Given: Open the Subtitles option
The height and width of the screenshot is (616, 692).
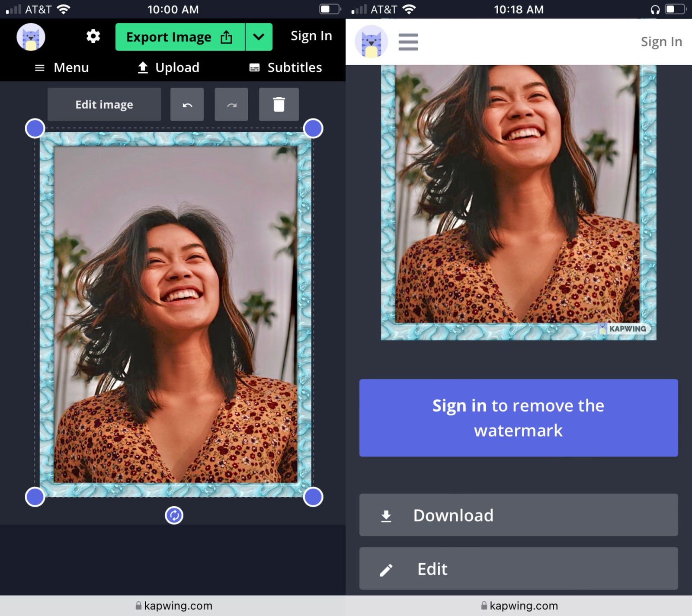Looking at the screenshot, I should pyautogui.click(x=285, y=67).
